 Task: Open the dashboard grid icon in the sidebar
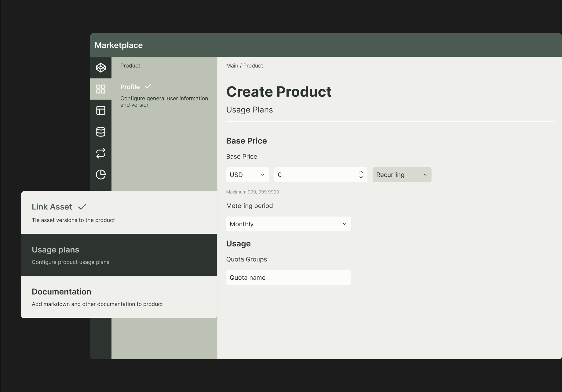pos(100,89)
